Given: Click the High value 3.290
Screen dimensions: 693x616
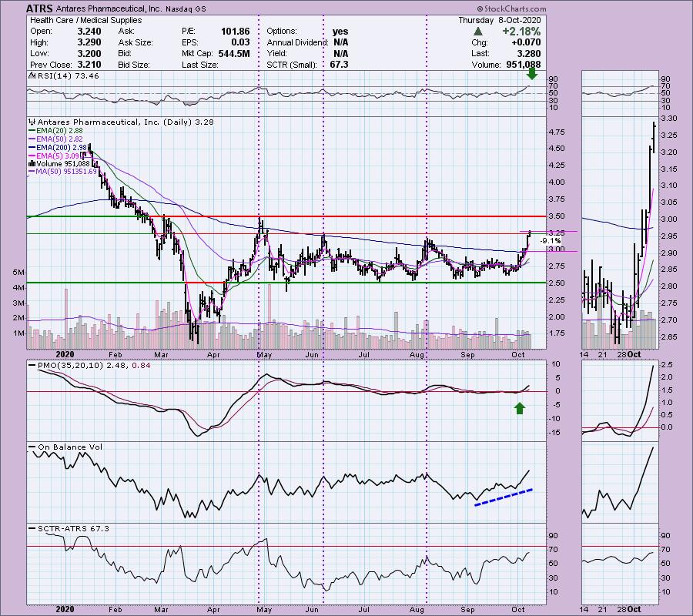Looking at the screenshot, I should [89, 42].
